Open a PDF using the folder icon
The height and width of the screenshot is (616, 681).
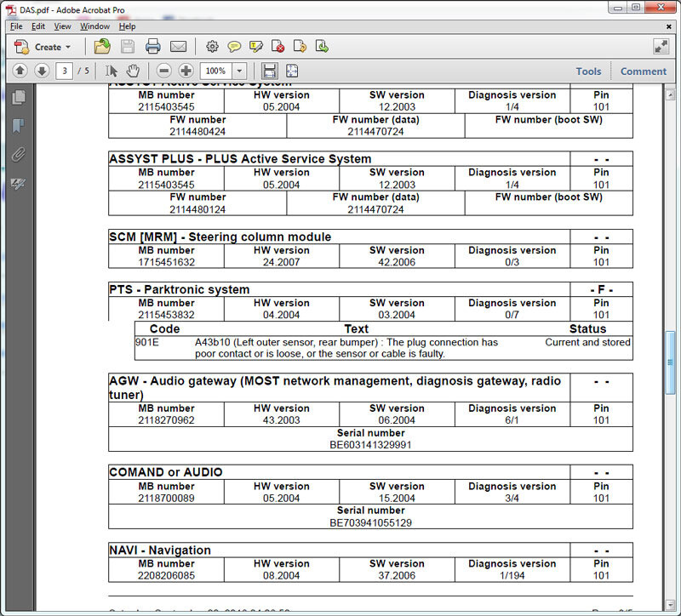[x=102, y=46]
